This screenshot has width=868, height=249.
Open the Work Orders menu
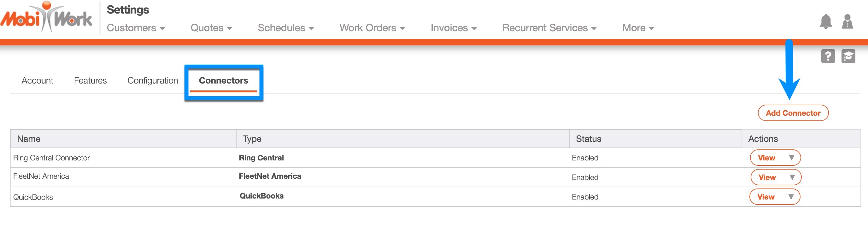(x=372, y=28)
